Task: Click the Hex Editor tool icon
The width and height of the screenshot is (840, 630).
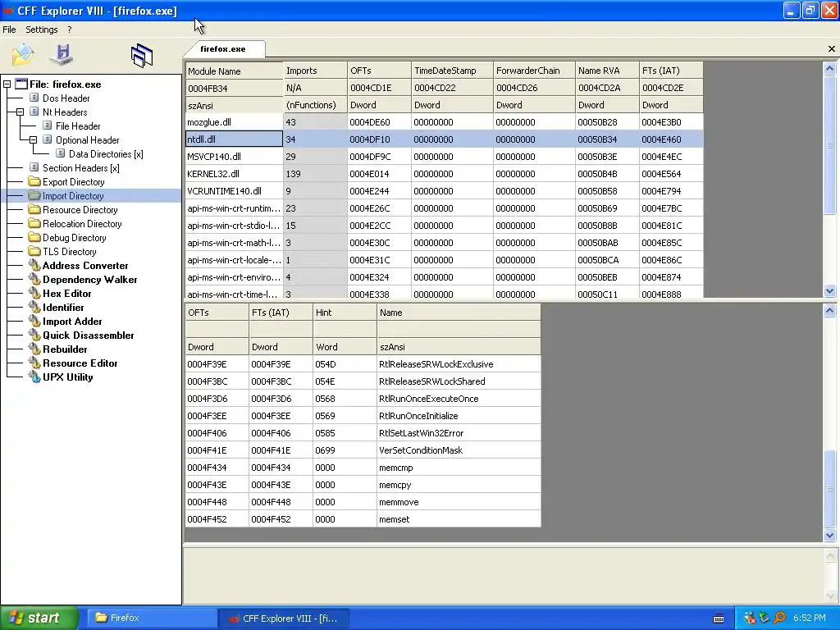Action: [34, 293]
